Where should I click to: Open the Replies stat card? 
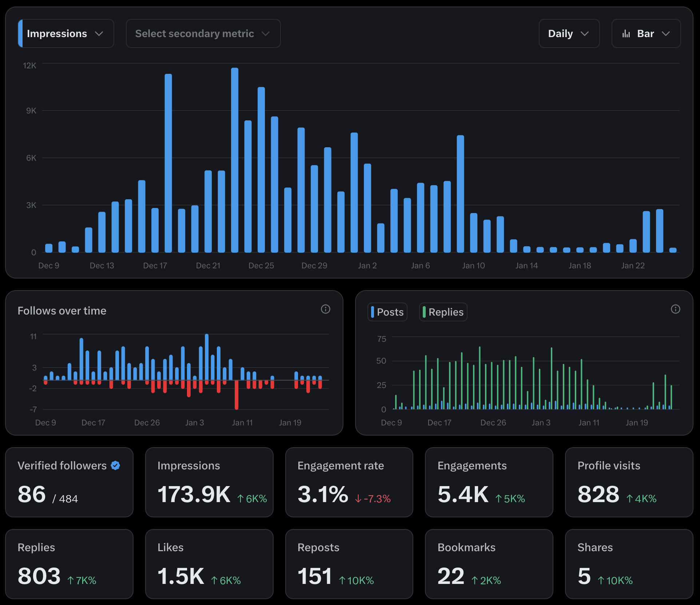tap(69, 564)
